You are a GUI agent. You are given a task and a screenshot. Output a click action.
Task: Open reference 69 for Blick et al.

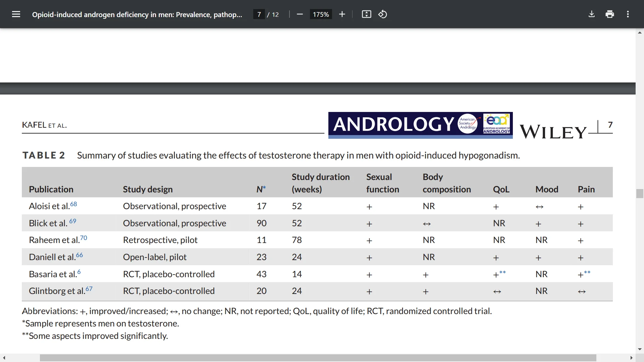point(73,221)
